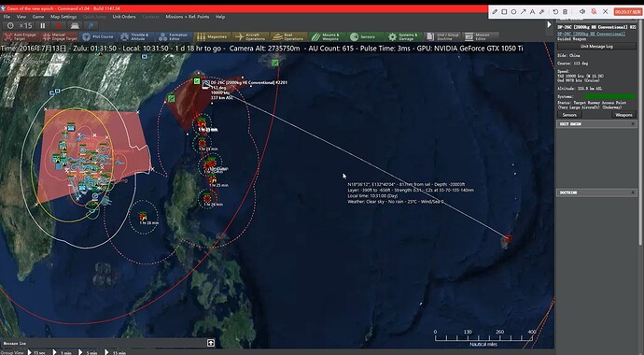
Task: Open Throttle & Altitude settings
Action: point(136,36)
